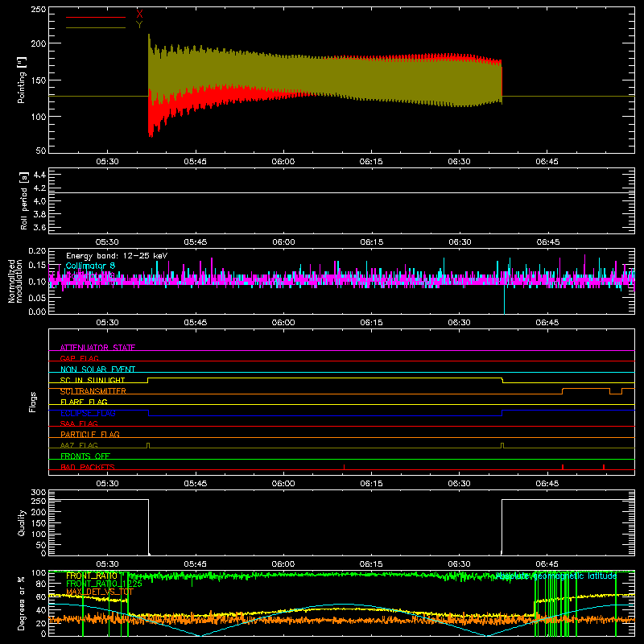Click the orange MAX_DET_VS_TOT legend label

tap(100, 592)
